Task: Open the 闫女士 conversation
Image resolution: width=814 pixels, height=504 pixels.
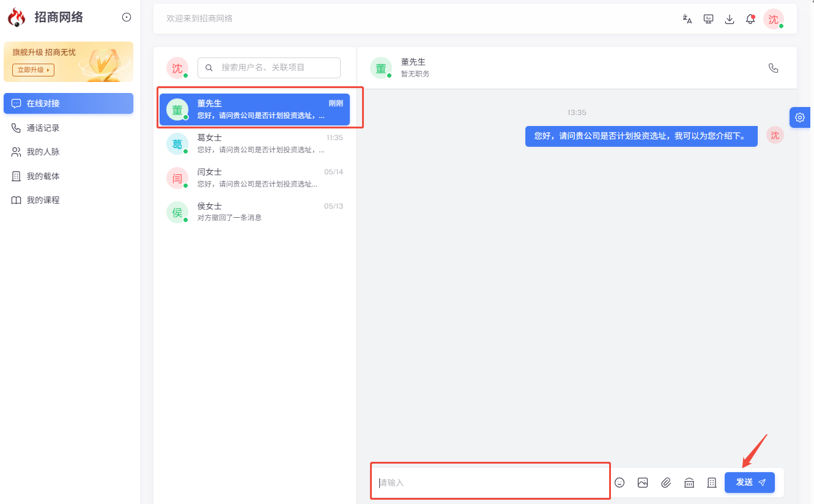Action: [254, 178]
